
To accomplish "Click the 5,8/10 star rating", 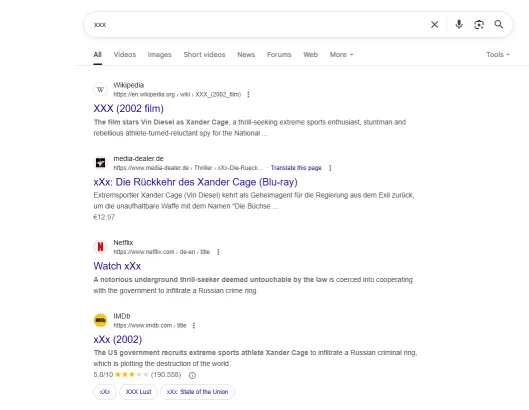I will (x=121, y=375).
